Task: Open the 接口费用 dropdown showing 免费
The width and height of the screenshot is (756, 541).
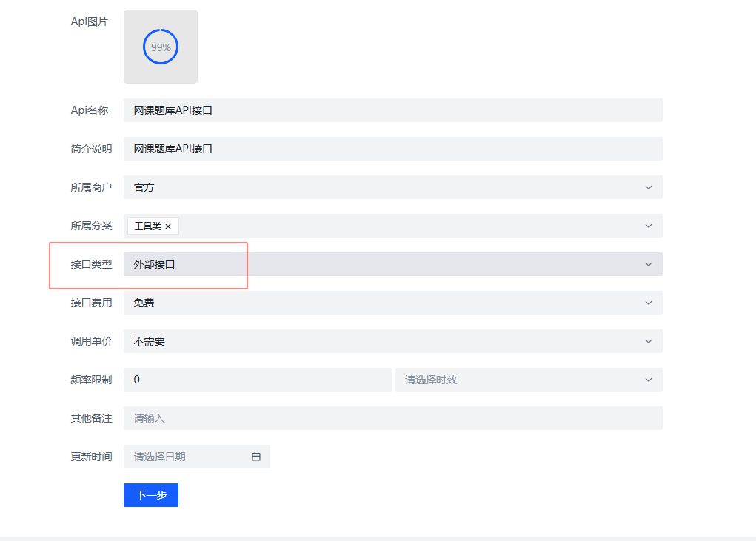Action: (393, 303)
